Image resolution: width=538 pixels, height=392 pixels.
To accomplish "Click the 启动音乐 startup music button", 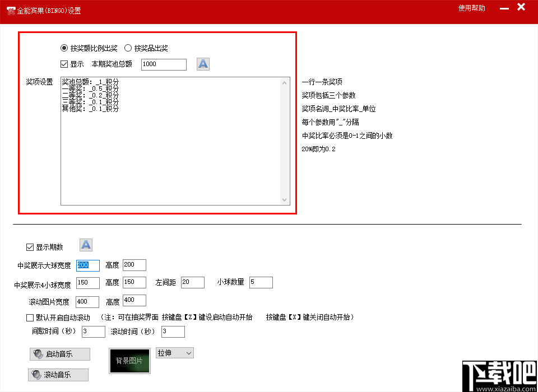I will pyautogui.click(x=60, y=354).
